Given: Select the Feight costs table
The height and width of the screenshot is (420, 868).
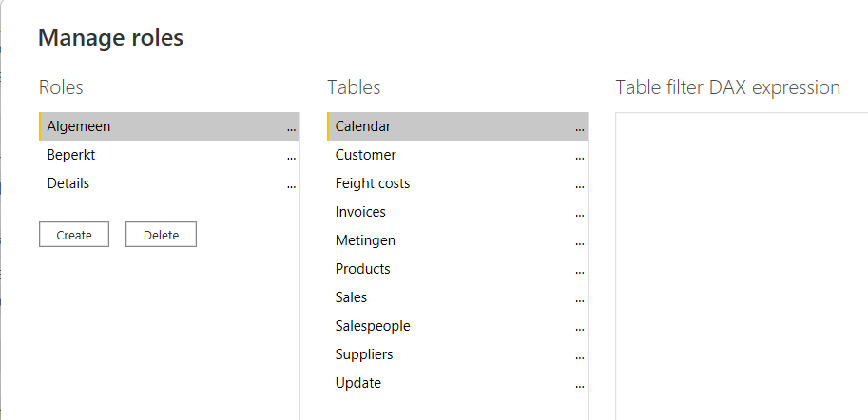Looking at the screenshot, I should 373,183.
